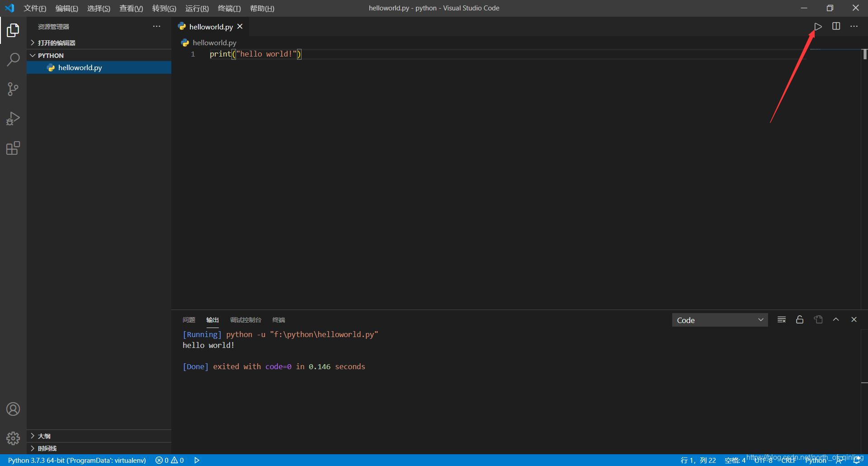This screenshot has height=466, width=868.
Task: Open the Run and Debug view
Action: pyautogui.click(x=13, y=119)
